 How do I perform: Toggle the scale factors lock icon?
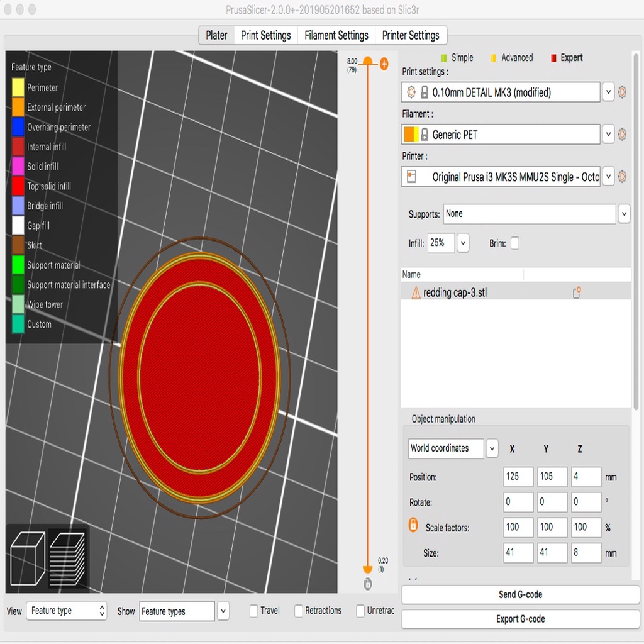[413, 525]
